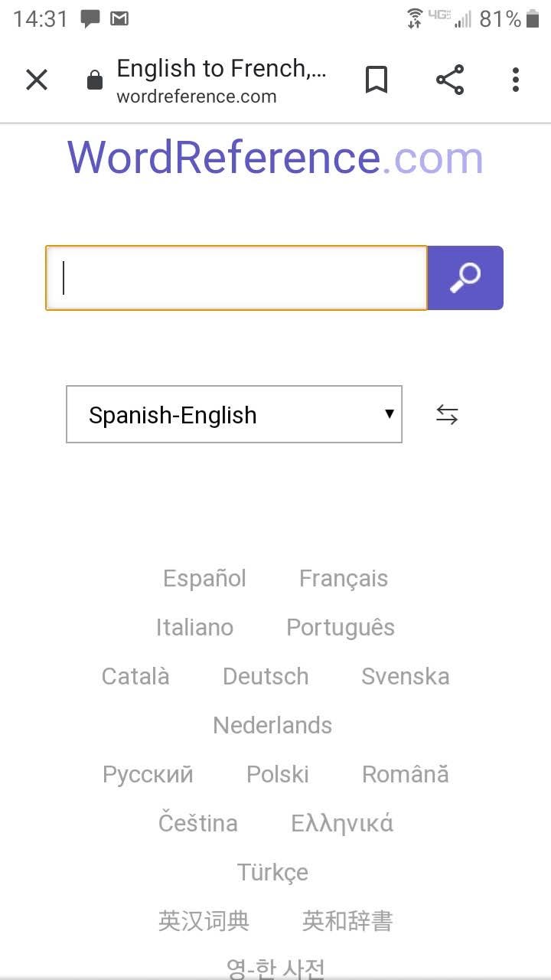Open the WordReference.com logo link
551x980 pixels.
click(x=275, y=158)
